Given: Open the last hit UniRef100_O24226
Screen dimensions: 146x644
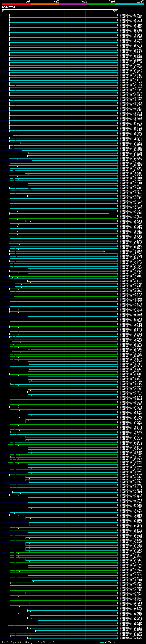Looking at the screenshot, I should coord(131,638).
